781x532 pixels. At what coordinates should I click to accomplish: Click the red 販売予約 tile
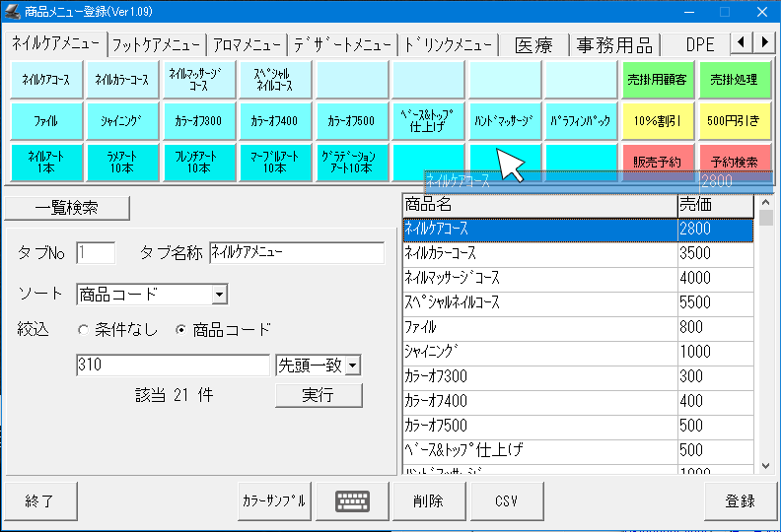(x=657, y=162)
